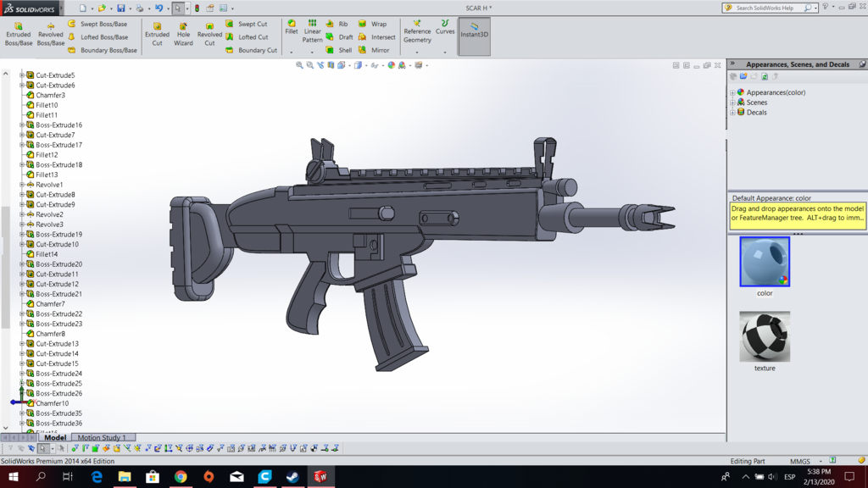Select the Extruded Cut tool
868x488 pixels.
tap(157, 34)
